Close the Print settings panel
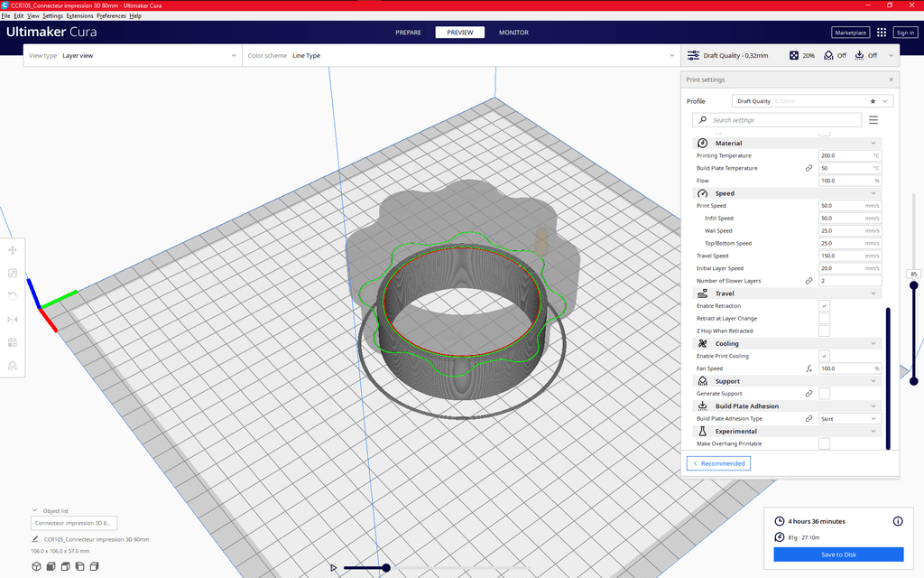 click(x=891, y=79)
